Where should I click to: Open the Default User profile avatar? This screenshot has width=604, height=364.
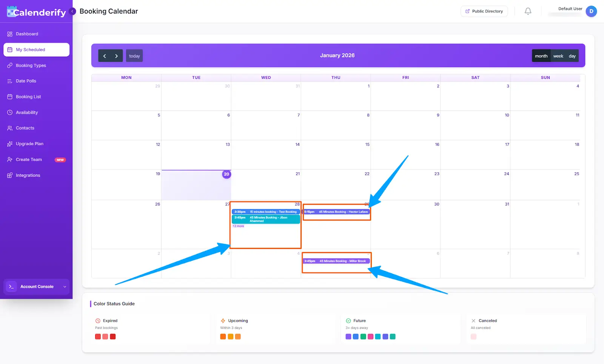(x=591, y=11)
